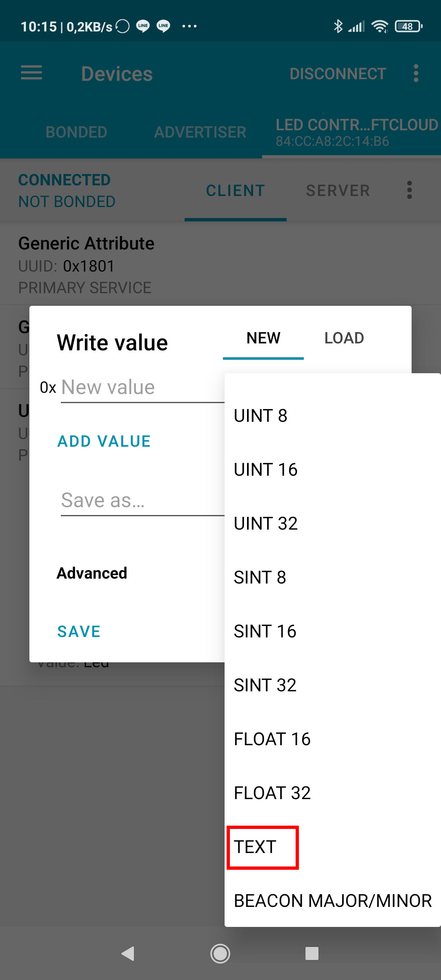
Task: Tap the ADD VALUE button
Action: (104, 441)
